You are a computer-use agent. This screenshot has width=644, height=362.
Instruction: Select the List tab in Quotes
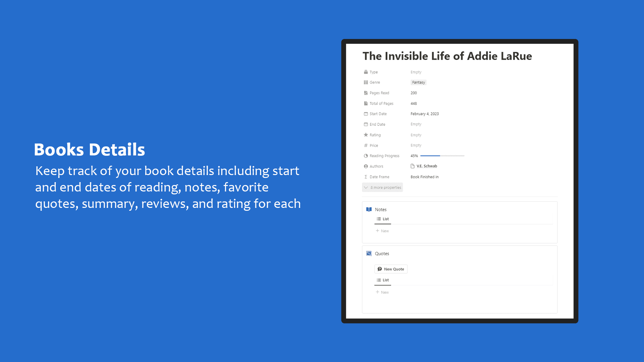383,280
